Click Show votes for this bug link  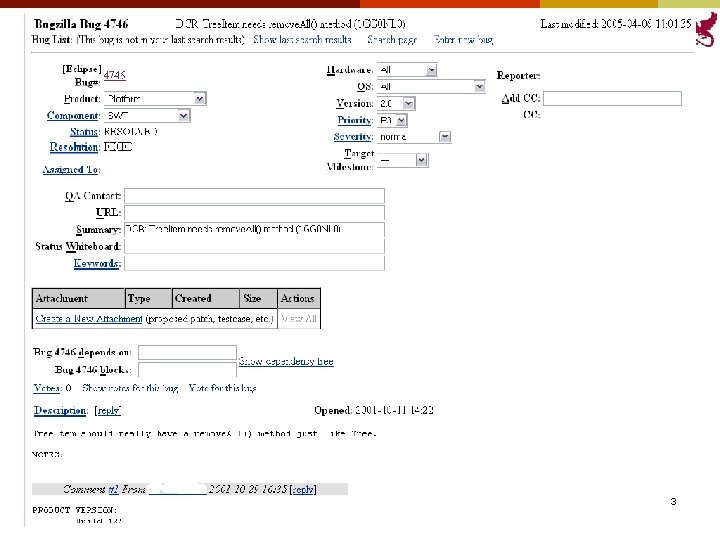[x=130, y=388]
